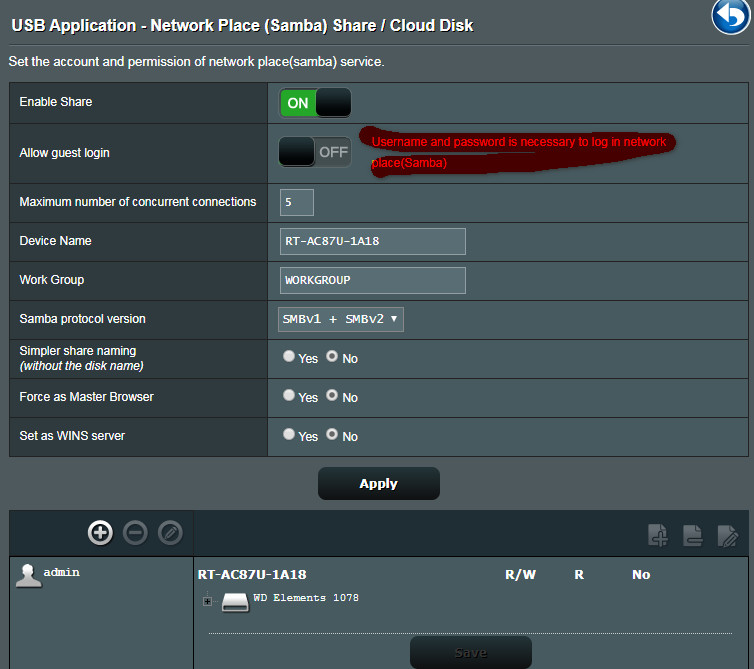Image resolution: width=754 pixels, height=669 pixels.
Task: Add a new user account
Action: pyautogui.click(x=100, y=533)
